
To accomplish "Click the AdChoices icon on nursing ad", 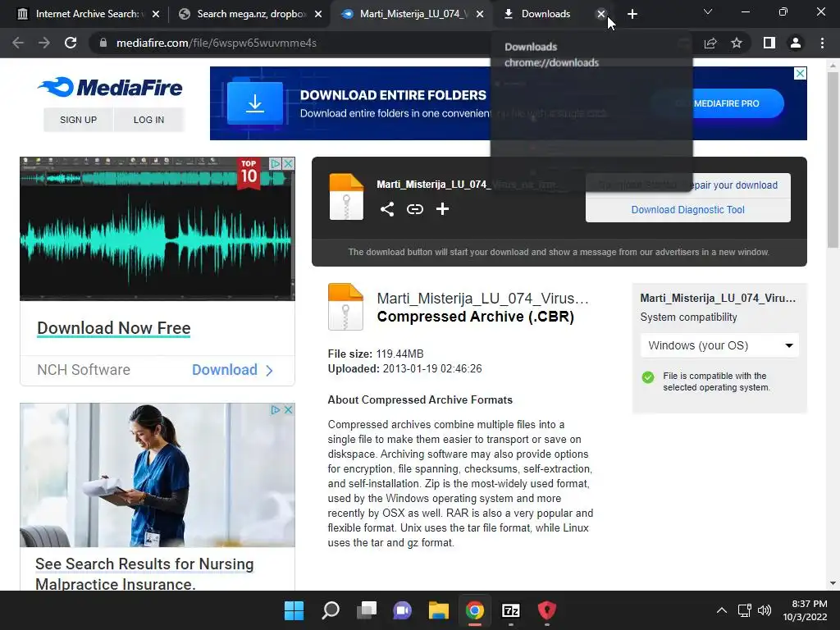I will (276, 410).
